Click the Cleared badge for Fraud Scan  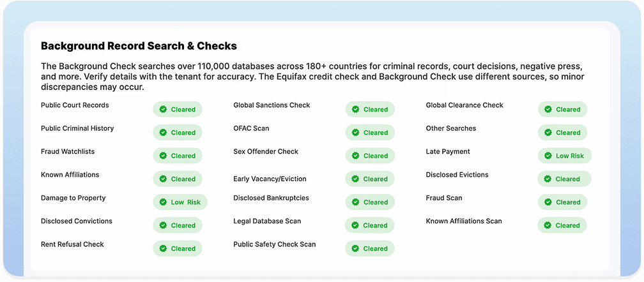click(x=562, y=202)
